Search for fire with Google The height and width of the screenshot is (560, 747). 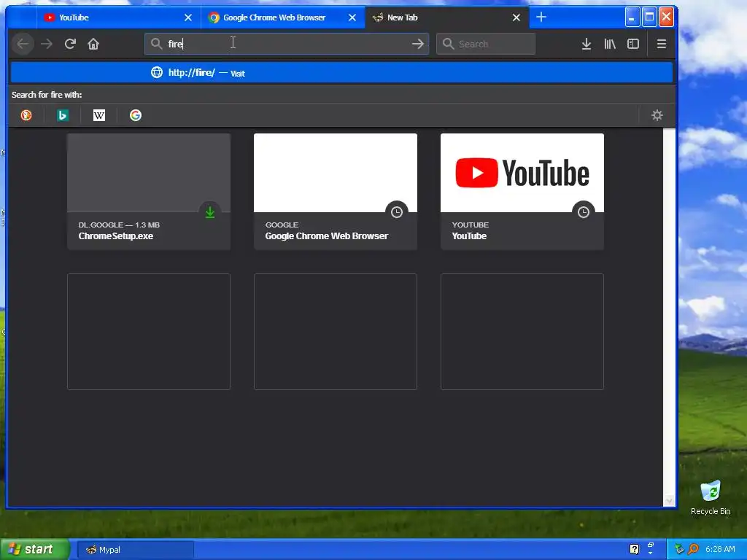(x=135, y=115)
